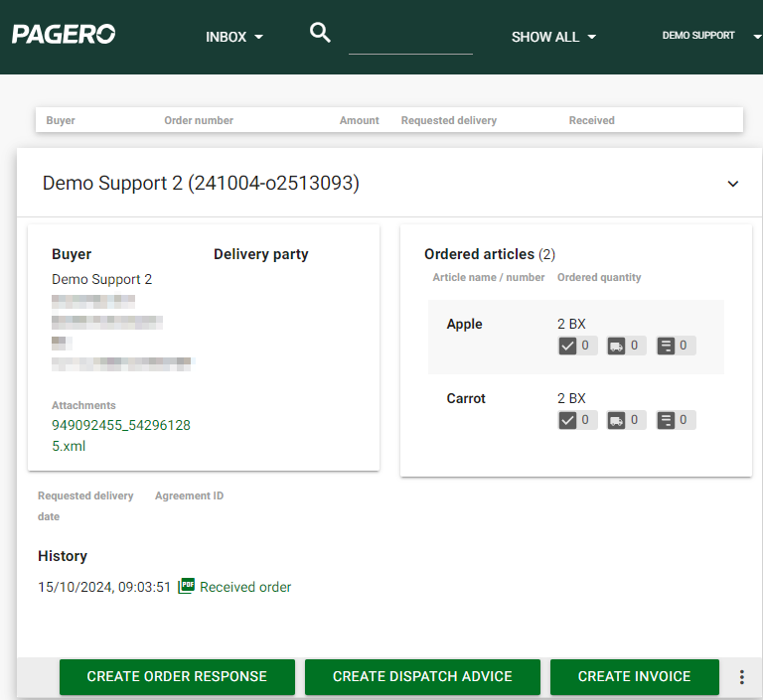This screenshot has height=700, width=763.
Task: Click Apple's confirmed quantity checkmark icon
Action: click(567, 346)
